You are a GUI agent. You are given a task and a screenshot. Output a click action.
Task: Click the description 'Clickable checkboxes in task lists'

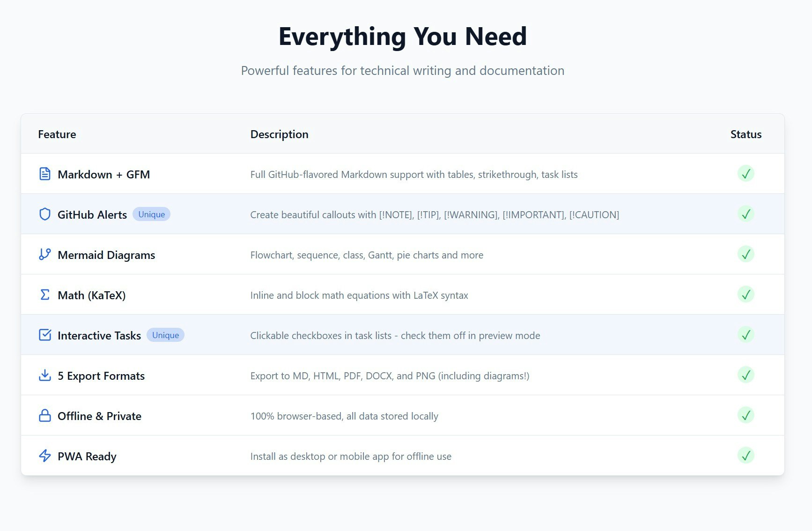395,336
